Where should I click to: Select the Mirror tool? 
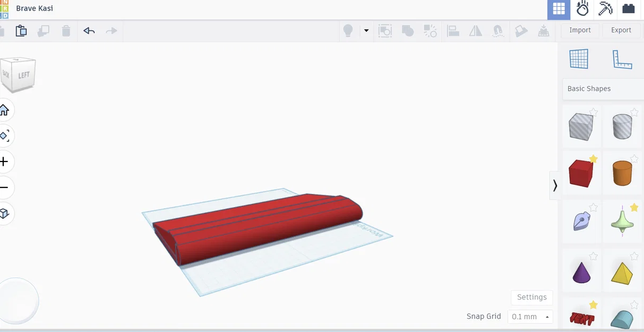point(476,31)
